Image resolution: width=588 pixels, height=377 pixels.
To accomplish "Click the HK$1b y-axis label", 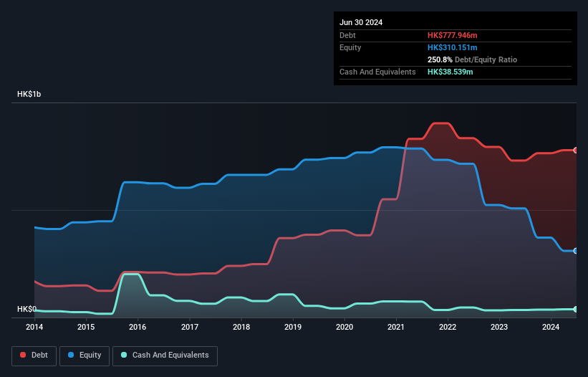I will 29,94.
